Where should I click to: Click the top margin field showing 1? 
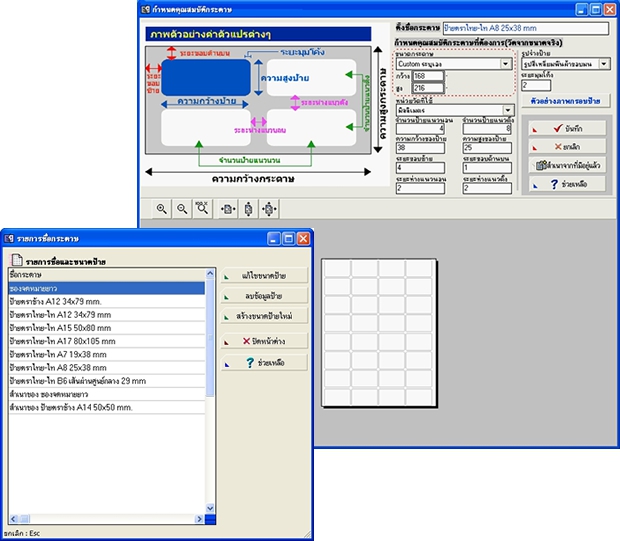coord(487,168)
